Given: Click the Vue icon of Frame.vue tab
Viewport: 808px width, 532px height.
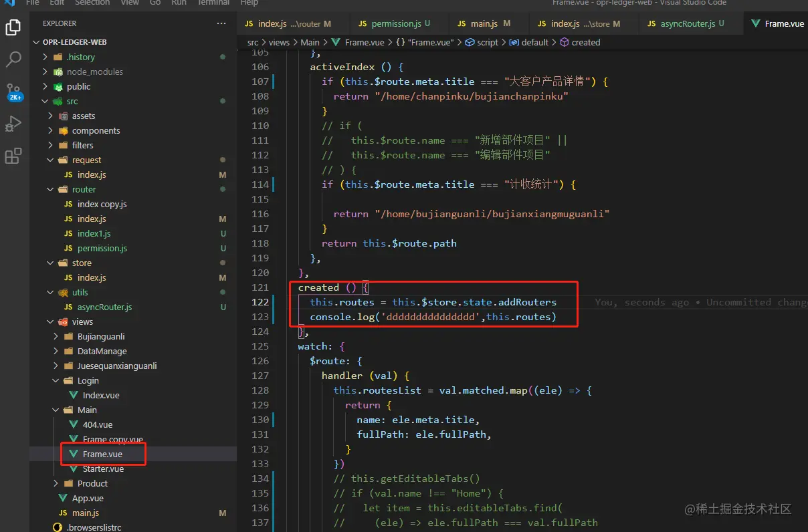Looking at the screenshot, I should 756,23.
